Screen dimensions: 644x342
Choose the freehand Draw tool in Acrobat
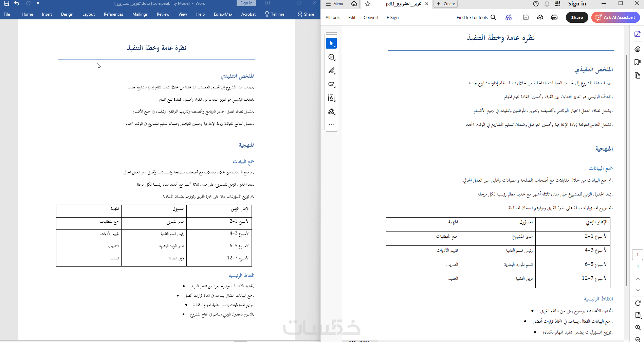(331, 84)
